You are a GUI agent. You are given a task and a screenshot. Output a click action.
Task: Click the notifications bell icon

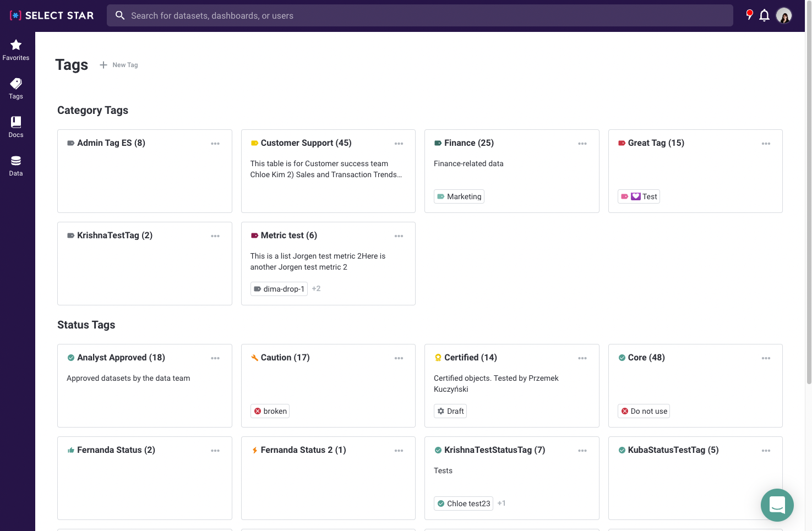click(x=764, y=15)
